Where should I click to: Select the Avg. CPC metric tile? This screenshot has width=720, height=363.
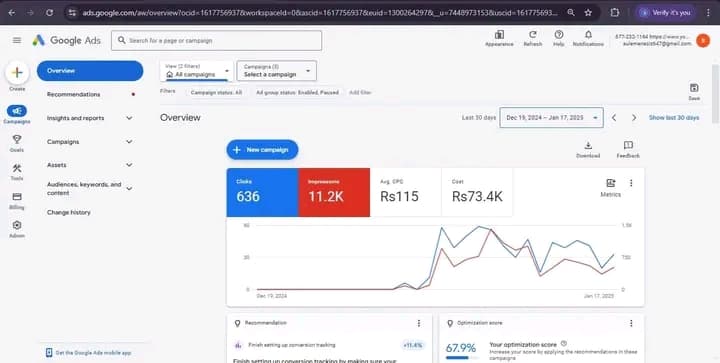[405, 192]
